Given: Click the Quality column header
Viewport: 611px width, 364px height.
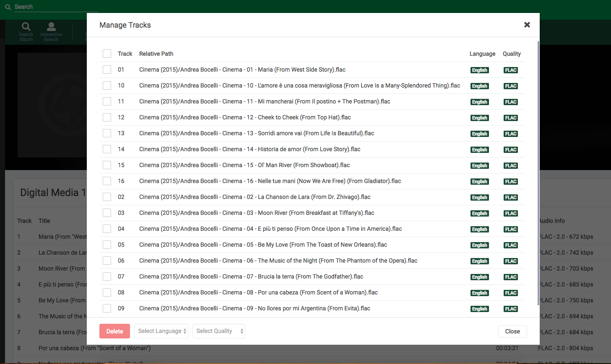Looking at the screenshot, I should coord(512,54).
